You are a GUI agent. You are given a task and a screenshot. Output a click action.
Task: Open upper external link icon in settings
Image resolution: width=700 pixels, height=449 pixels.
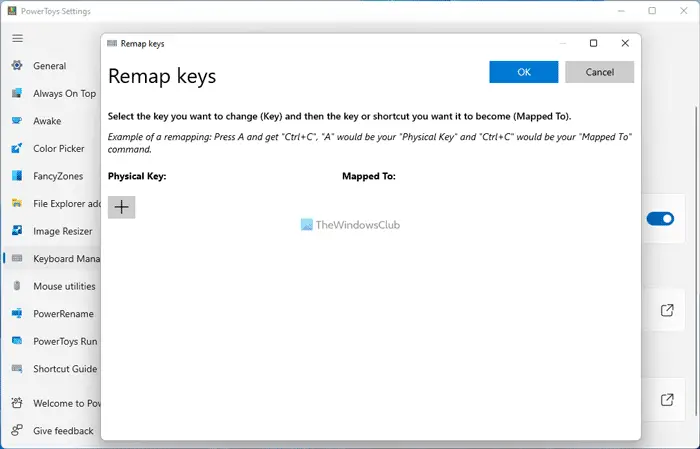click(667, 310)
